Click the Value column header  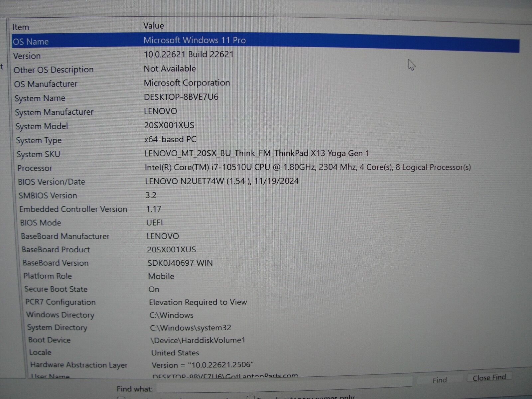click(153, 26)
